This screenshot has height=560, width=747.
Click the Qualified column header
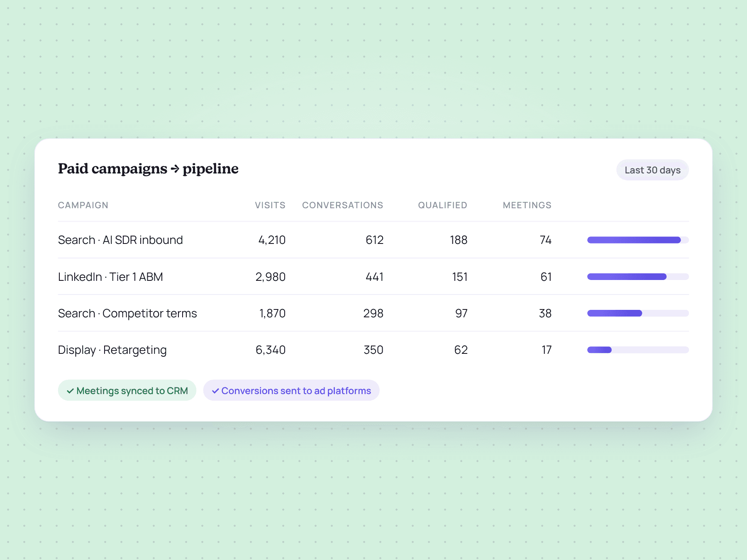442,205
